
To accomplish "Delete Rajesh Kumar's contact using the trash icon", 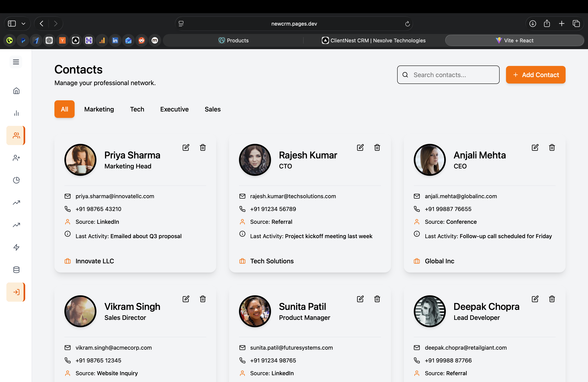I will pyautogui.click(x=377, y=147).
